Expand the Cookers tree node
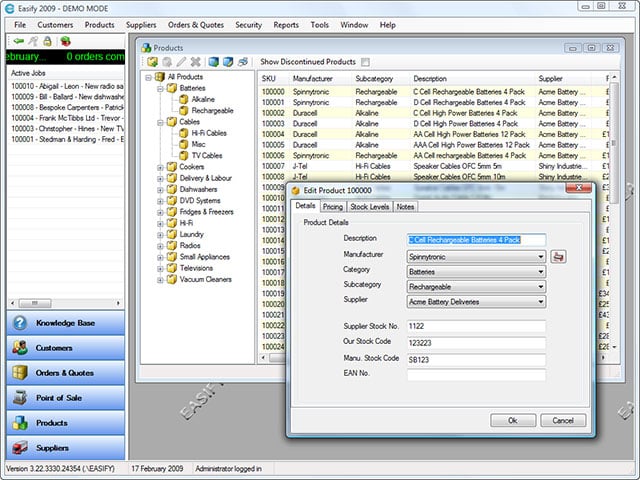Viewport: 640px width, 480px height. tap(160, 167)
